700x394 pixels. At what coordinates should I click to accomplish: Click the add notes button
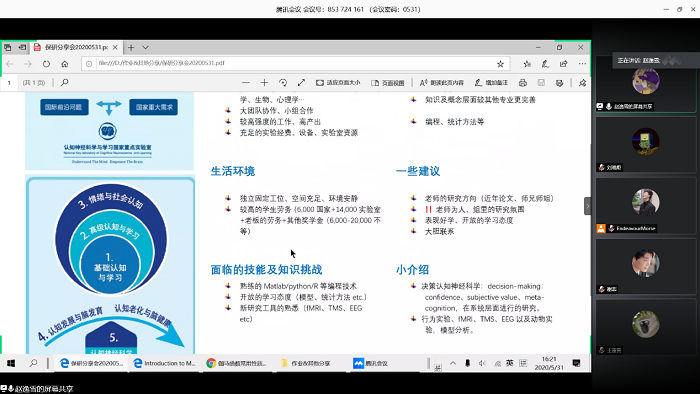(x=491, y=83)
